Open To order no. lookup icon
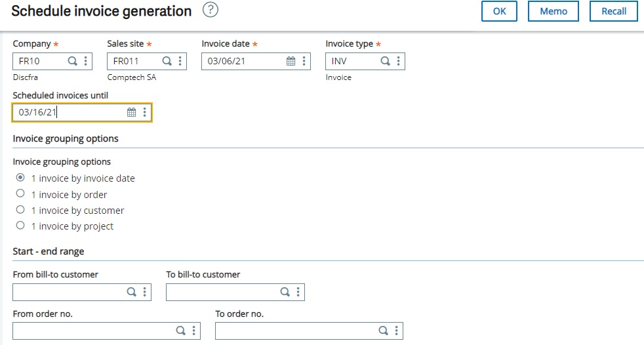Image resolution: width=644 pixels, height=345 pixels. point(383,331)
